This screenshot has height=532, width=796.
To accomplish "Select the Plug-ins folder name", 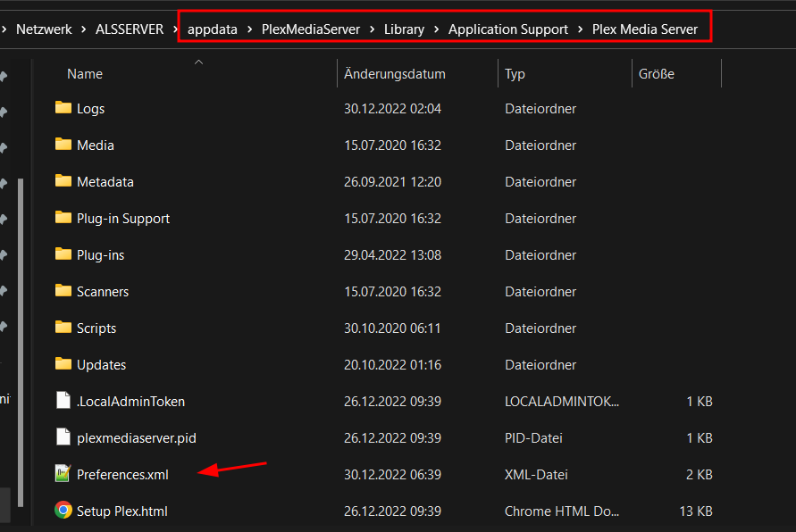I will click(x=101, y=255).
